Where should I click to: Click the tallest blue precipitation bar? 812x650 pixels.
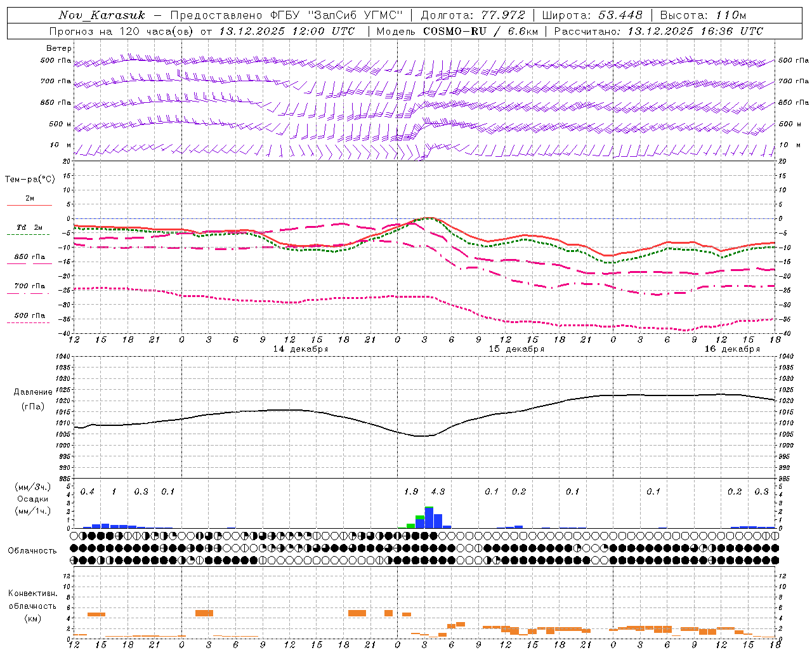(429, 518)
